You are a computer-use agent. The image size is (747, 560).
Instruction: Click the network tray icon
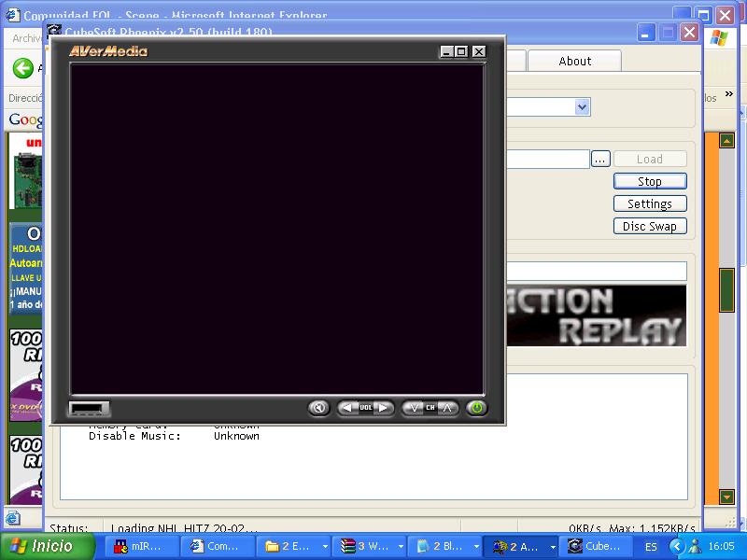coord(695,546)
